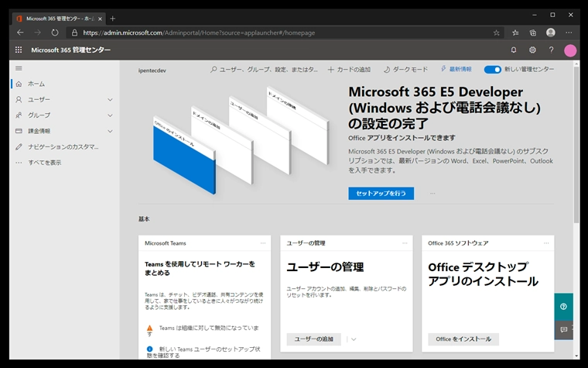588x368 pixels.
Task: Click the ホーム home icon in sidebar
Action: [x=19, y=84]
